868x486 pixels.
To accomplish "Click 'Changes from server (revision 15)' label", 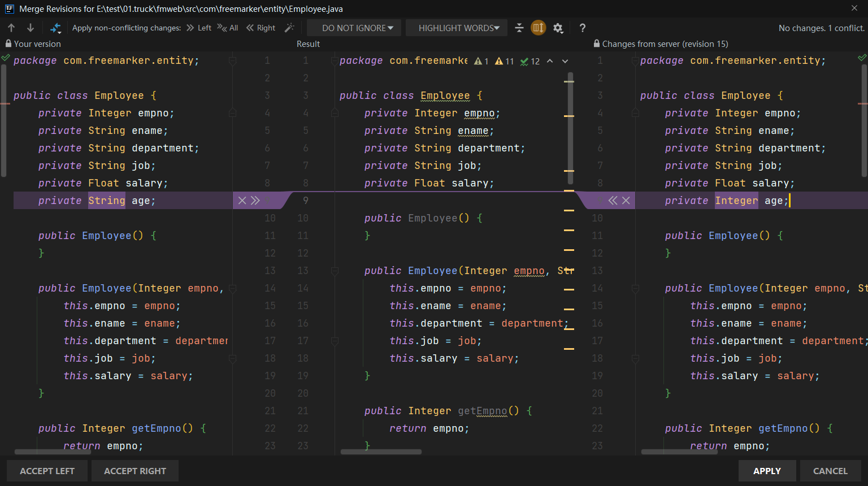I will 665,44.
